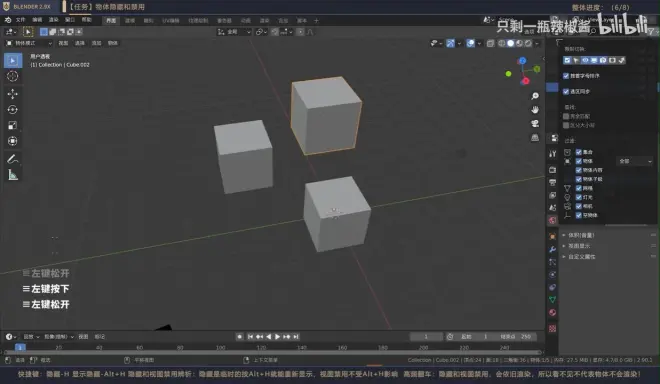Select the 3D Cursor tool
The width and height of the screenshot is (660, 384).
13,76
